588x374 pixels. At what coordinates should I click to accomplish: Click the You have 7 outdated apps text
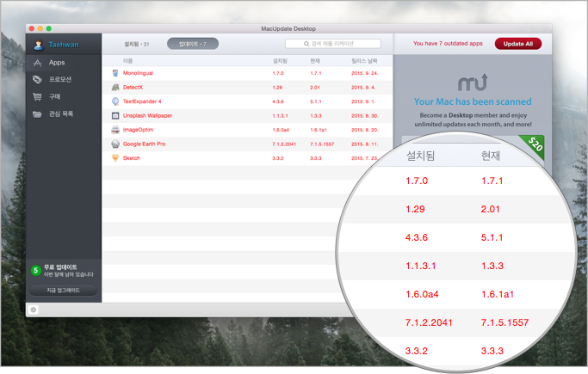click(448, 44)
